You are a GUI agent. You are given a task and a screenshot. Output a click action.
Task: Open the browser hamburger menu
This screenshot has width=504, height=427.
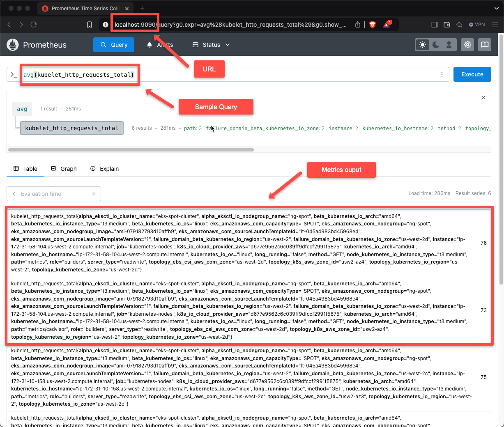pos(495,25)
